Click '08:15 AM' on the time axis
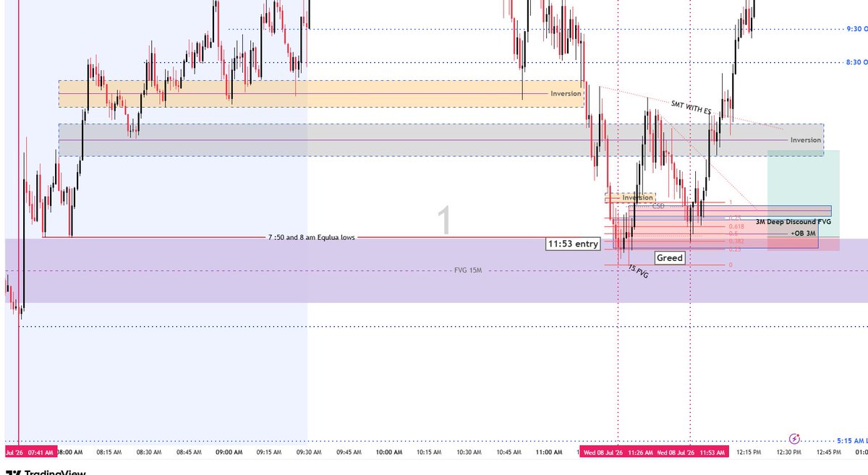The width and height of the screenshot is (868, 475). (x=109, y=453)
